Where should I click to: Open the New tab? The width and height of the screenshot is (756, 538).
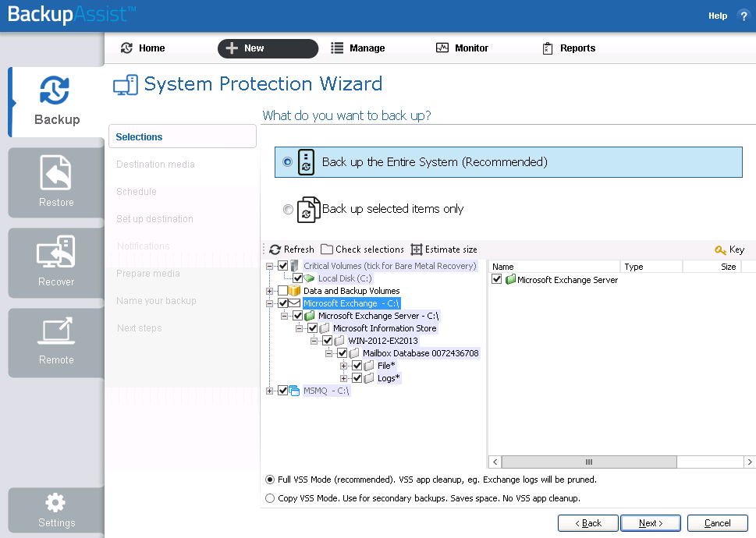coord(268,48)
